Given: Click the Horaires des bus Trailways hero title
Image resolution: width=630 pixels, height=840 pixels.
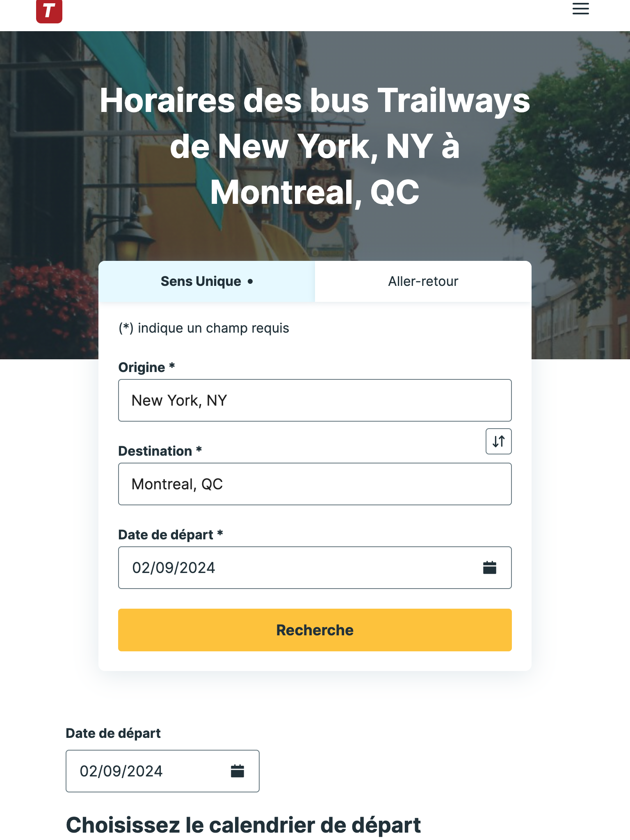Looking at the screenshot, I should (315, 146).
